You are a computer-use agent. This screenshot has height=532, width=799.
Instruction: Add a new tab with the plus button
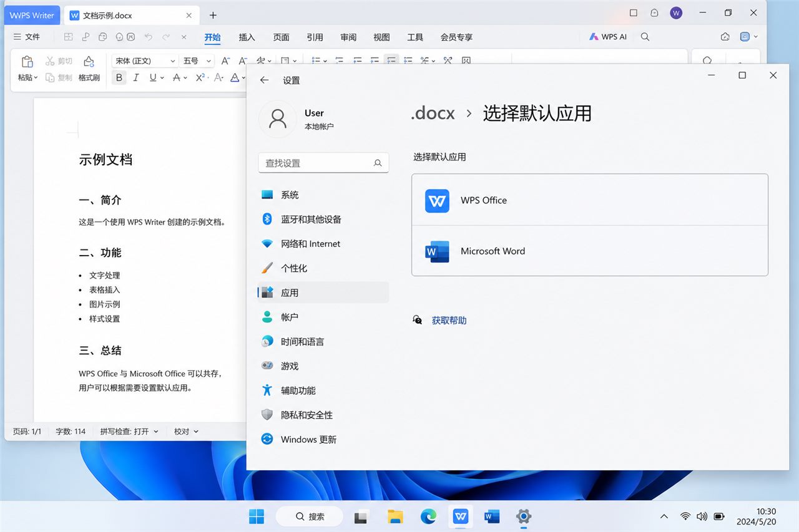[213, 15]
